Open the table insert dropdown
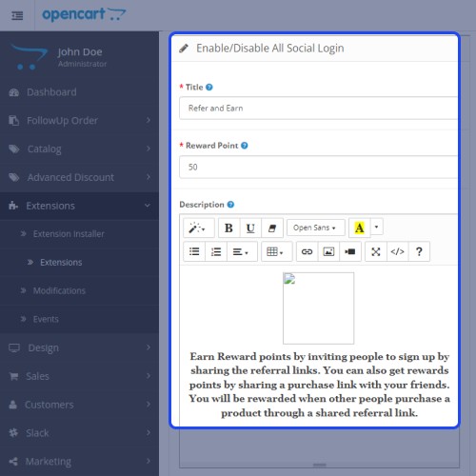The height and width of the screenshot is (476, 476). pos(276,251)
